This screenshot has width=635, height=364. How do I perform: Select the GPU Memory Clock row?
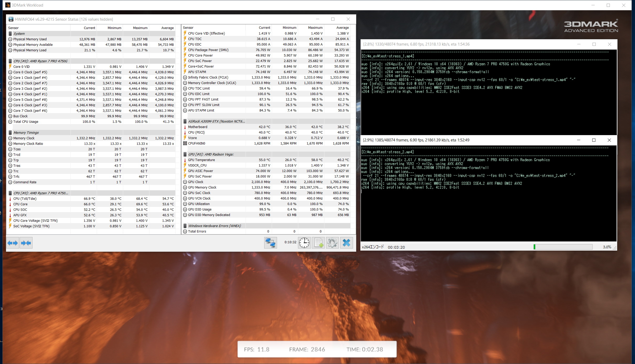click(266, 187)
